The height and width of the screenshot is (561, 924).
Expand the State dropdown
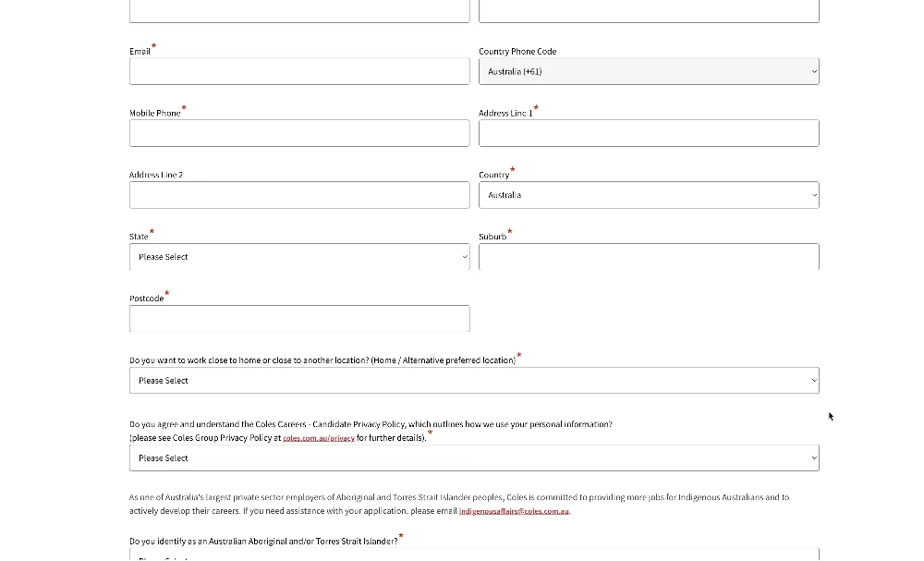(299, 257)
